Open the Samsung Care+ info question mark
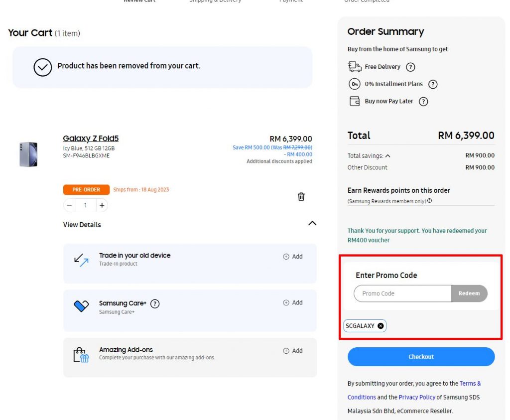The image size is (510, 420). click(155, 303)
